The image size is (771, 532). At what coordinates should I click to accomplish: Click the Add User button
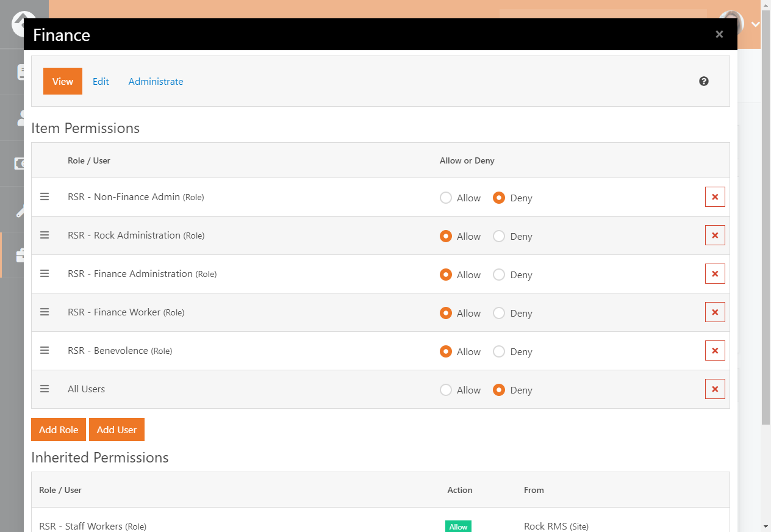tap(117, 430)
